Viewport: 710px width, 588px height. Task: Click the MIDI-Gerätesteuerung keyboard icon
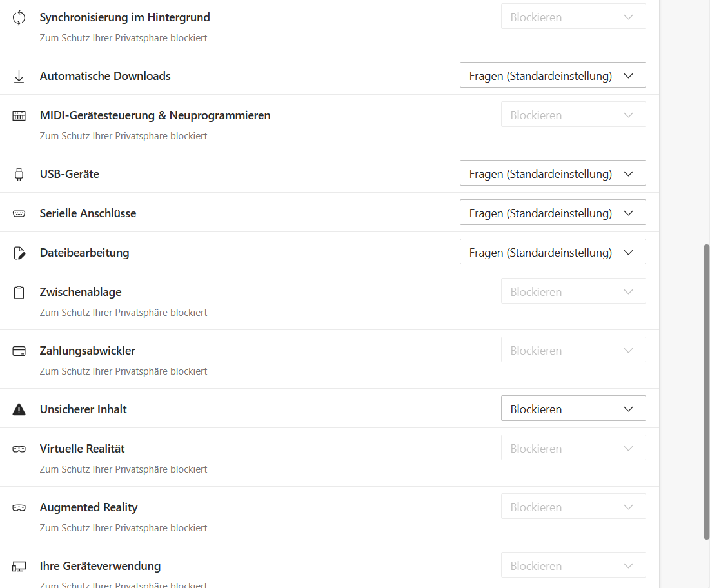tap(19, 115)
